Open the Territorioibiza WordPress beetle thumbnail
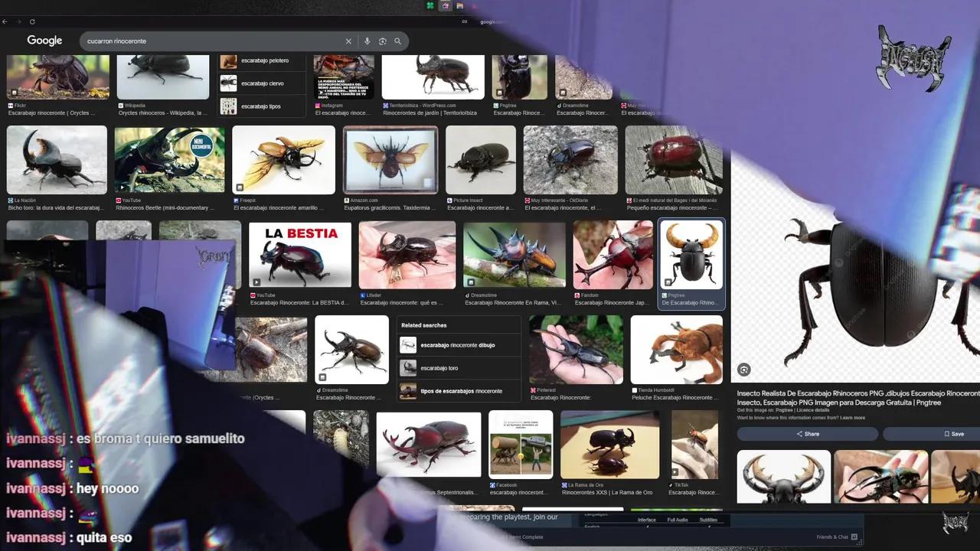The width and height of the screenshot is (980, 551). [x=433, y=77]
